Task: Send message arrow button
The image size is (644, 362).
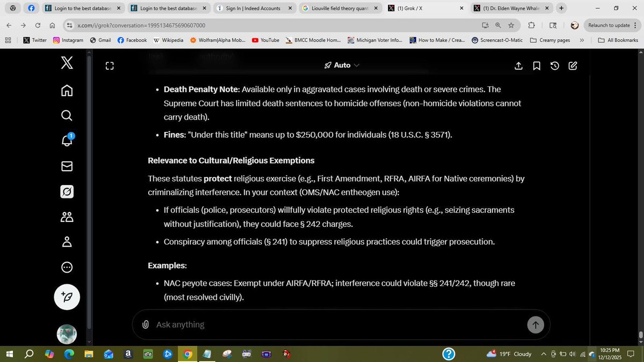Action: [535, 324]
